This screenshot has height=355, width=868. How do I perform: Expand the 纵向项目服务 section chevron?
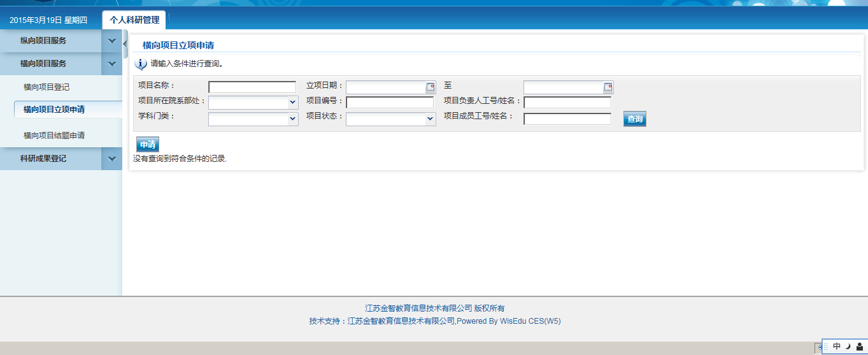(x=112, y=41)
